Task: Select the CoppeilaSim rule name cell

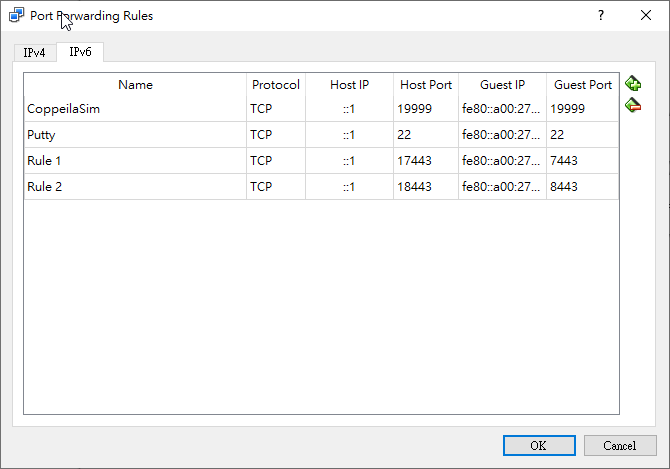Action: (135, 108)
